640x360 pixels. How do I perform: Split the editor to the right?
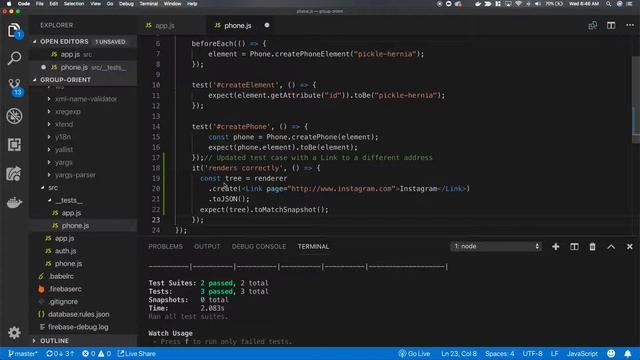click(611, 25)
